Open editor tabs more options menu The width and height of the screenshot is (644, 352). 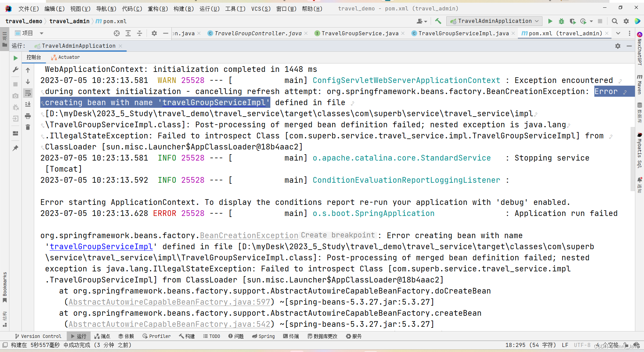click(629, 33)
